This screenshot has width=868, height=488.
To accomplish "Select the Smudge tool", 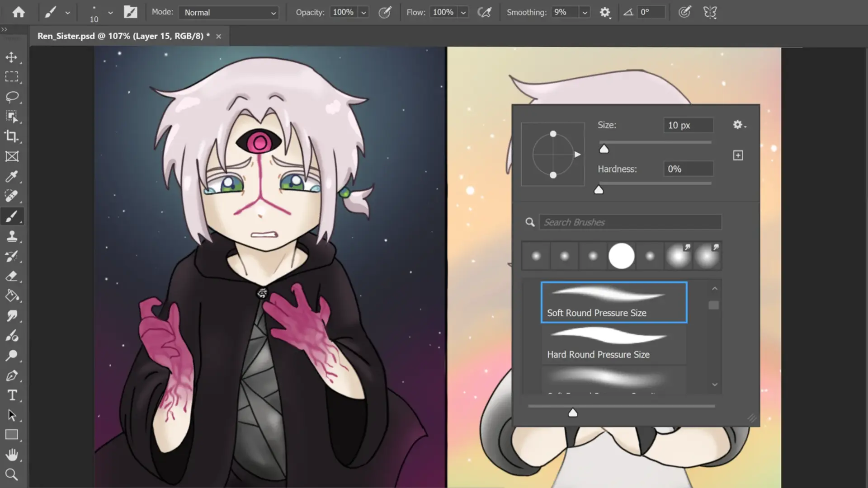I will pyautogui.click(x=12, y=316).
